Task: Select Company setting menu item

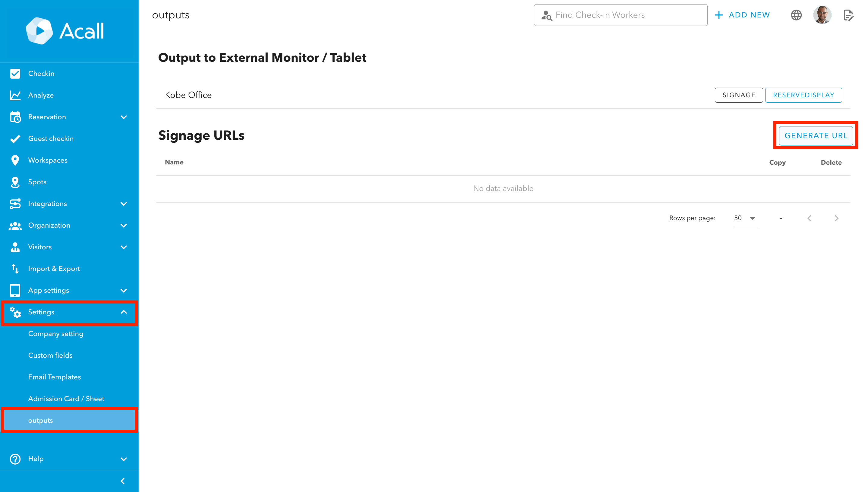Action: [x=55, y=334]
